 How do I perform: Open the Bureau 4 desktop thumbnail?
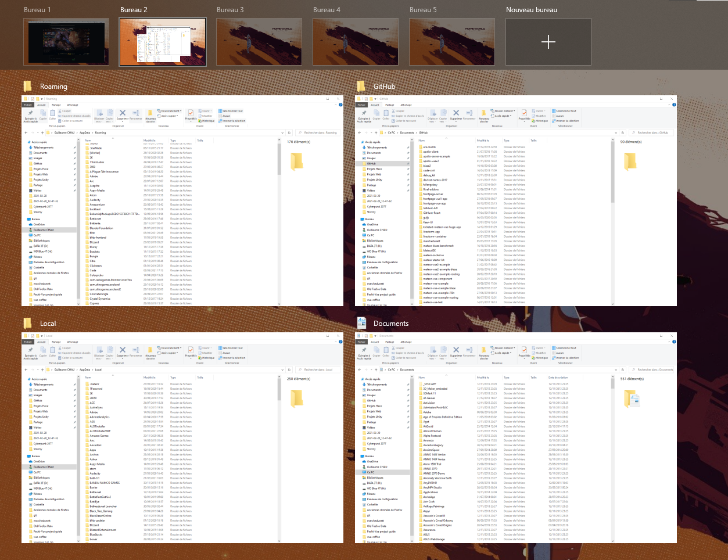click(356, 42)
